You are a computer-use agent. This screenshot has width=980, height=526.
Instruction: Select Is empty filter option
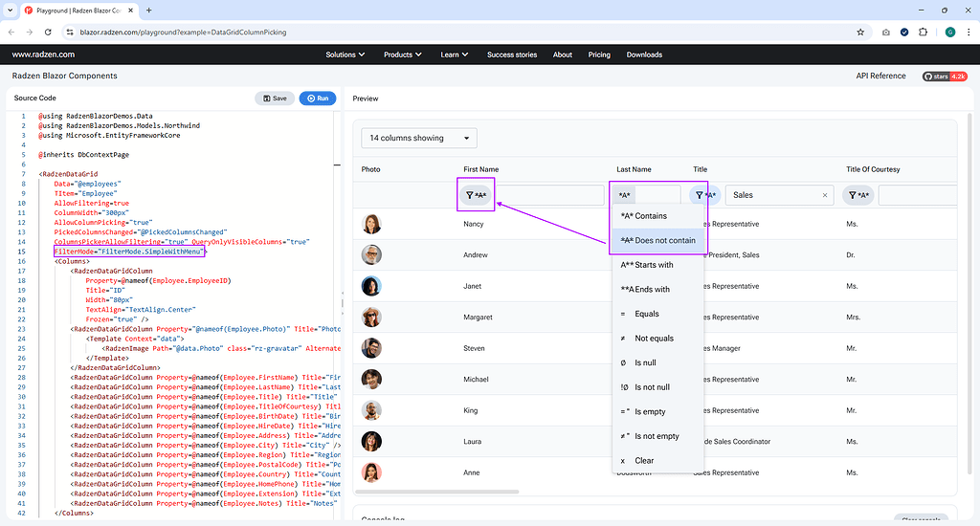(658, 411)
